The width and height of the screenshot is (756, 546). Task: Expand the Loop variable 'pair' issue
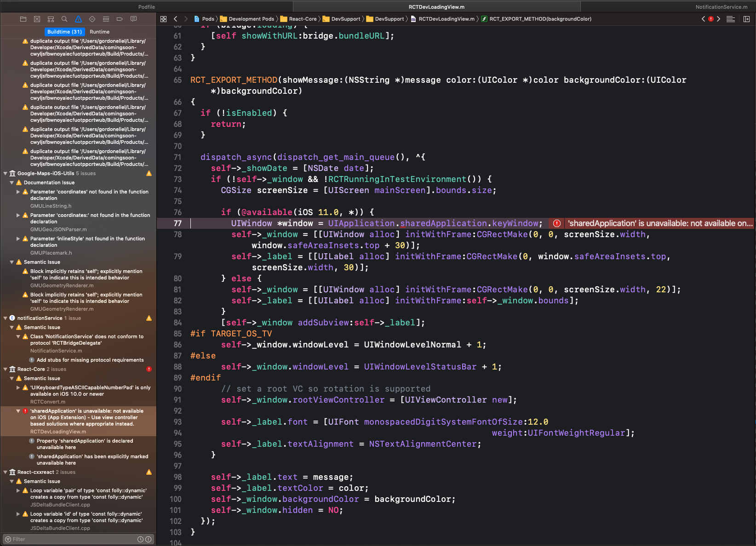pyautogui.click(x=18, y=490)
